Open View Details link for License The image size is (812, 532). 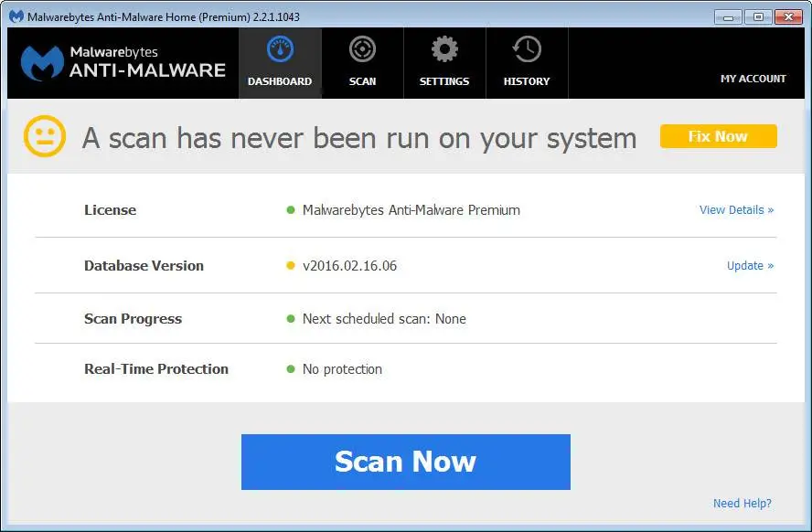click(x=736, y=210)
